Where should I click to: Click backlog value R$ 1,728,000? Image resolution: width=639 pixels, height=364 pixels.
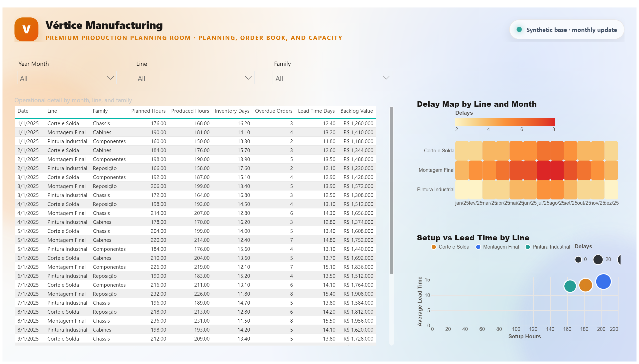pyautogui.click(x=358, y=339)
